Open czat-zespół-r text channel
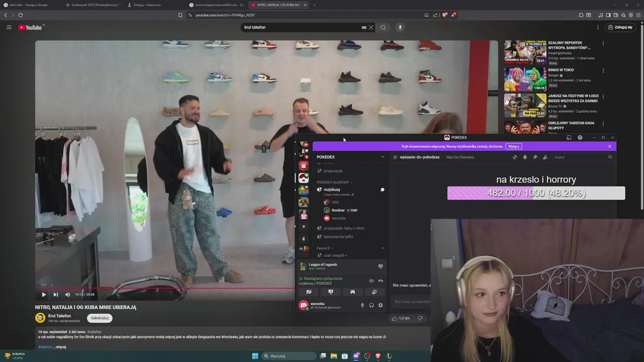This screenshot has width=644, height=362. click(x=335, y=255)
